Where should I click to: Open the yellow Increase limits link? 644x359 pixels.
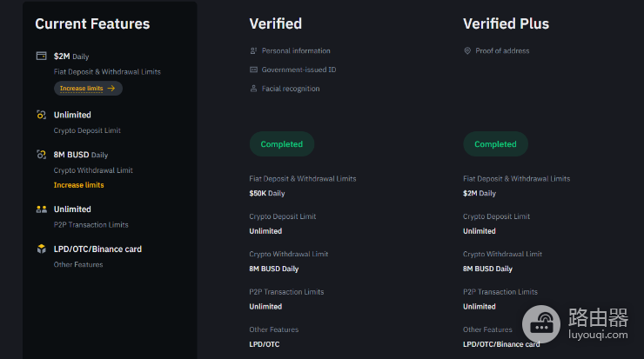[79, 185]
